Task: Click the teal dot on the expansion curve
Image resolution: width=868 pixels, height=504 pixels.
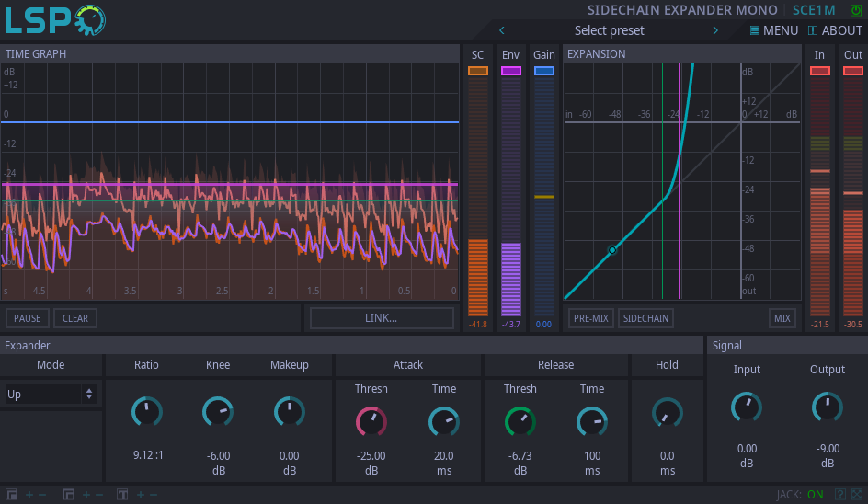Action: pos(612,250)
